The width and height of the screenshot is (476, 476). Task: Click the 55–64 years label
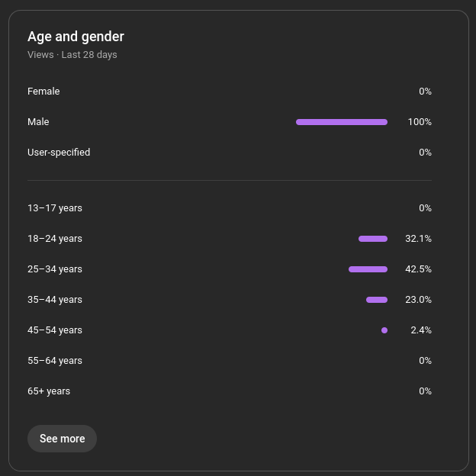click(55, 361)
